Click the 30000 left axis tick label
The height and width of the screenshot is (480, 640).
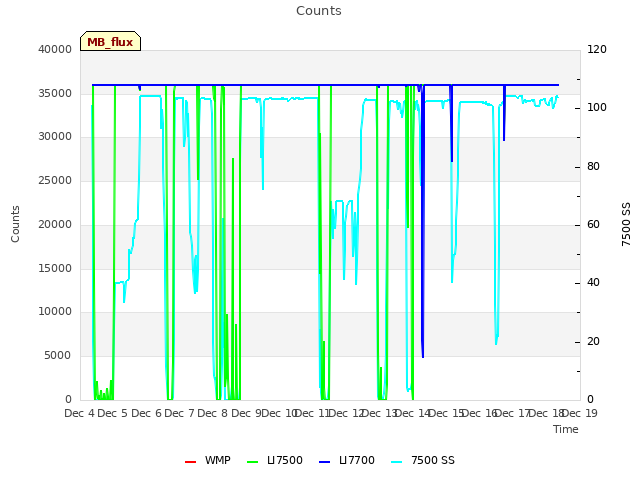coord(55,136)
